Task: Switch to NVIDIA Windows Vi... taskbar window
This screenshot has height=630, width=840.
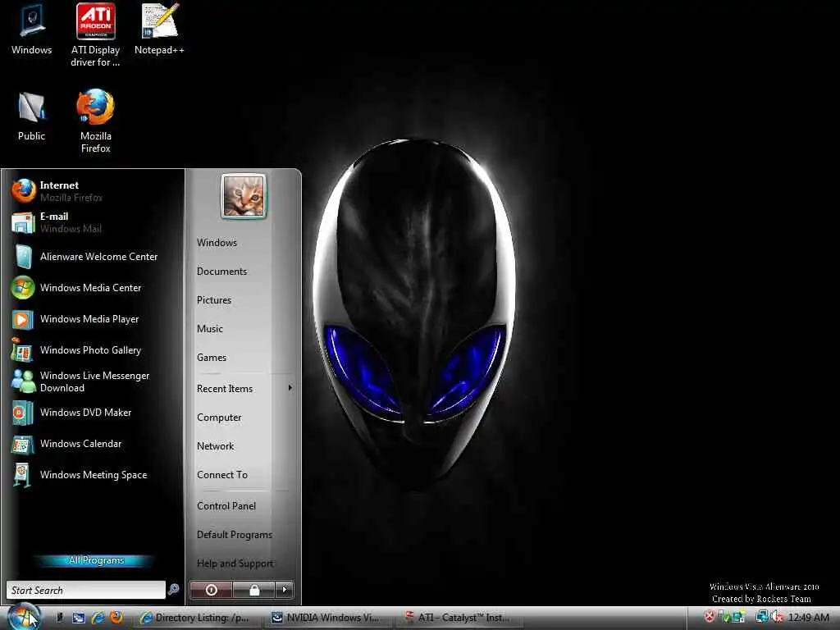Action: pos(328,618)
